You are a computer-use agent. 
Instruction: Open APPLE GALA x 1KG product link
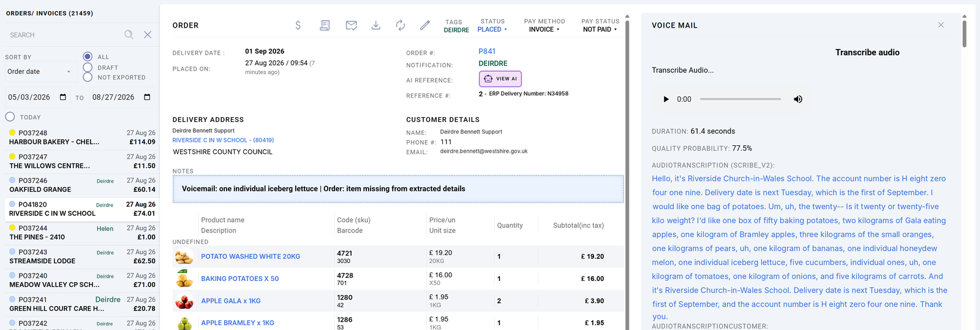pos(231,301)
